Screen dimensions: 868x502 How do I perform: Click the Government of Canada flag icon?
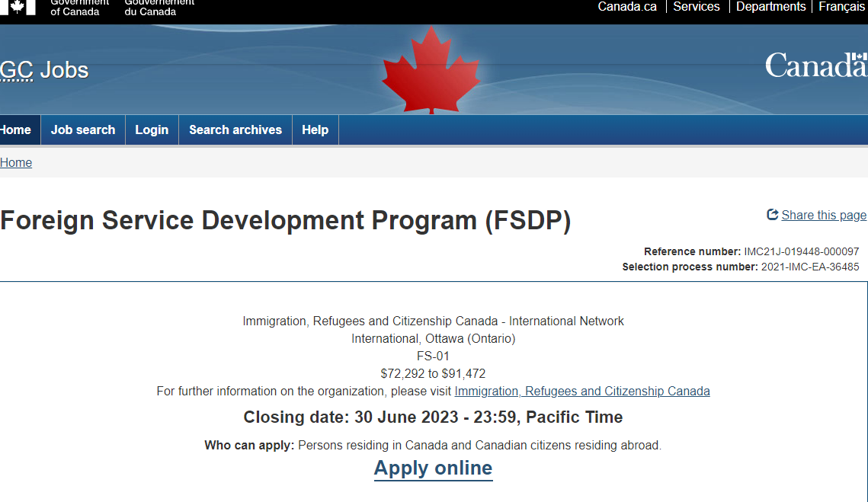18,7
